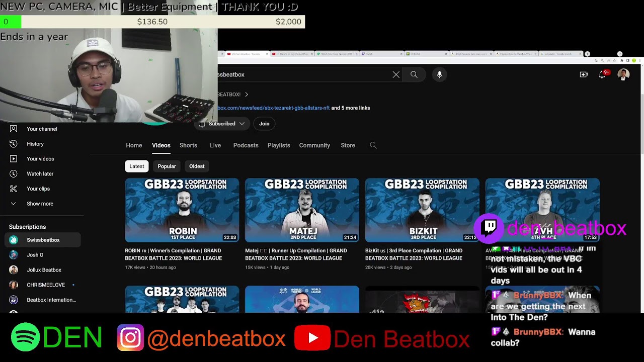The width and height of the screenshot is (644, 362).
Task: Open the YouTube account avatar menu
Action: point(623,74)
